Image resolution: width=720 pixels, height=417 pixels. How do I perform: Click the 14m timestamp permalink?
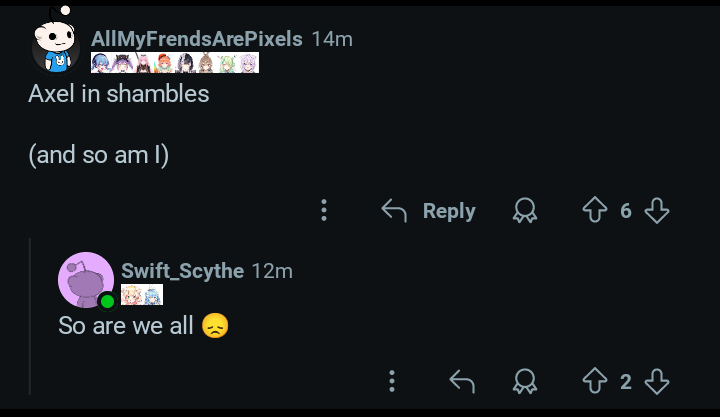click(x=332, y=39)
